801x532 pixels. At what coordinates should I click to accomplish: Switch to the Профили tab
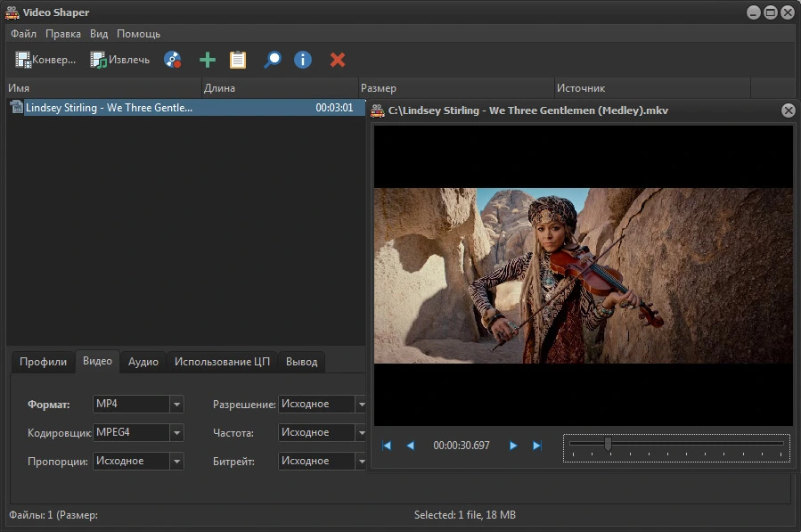[x=43, y=362]
